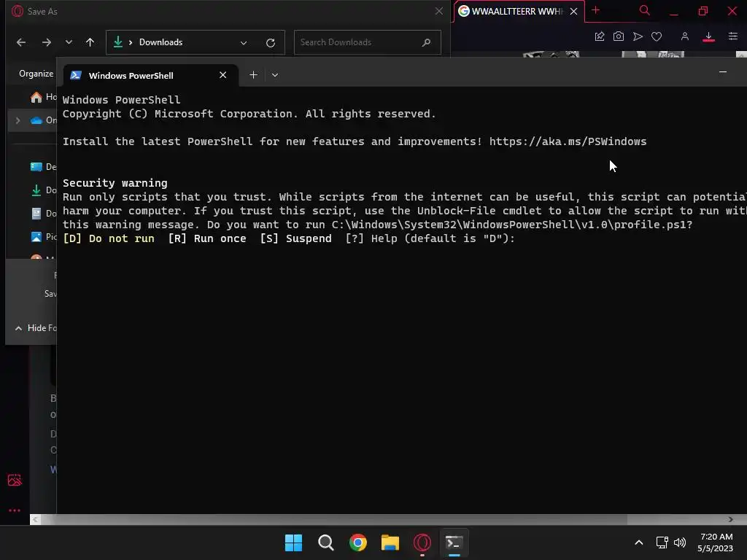Refresh the Downloads folder view
Image resolution: width=747 pixels, height=560 pixels.
[x=271, y=43]
